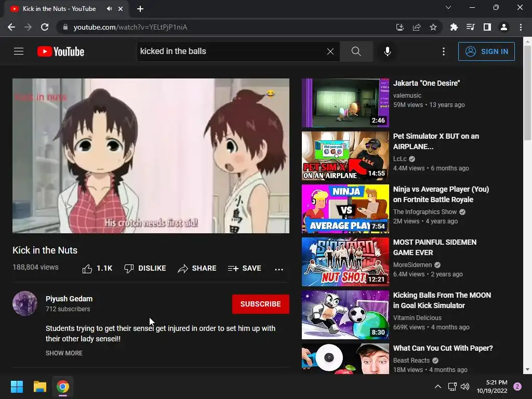532x399 pixels.
Task: Open the tab search chevron
Action: point(448,7)
